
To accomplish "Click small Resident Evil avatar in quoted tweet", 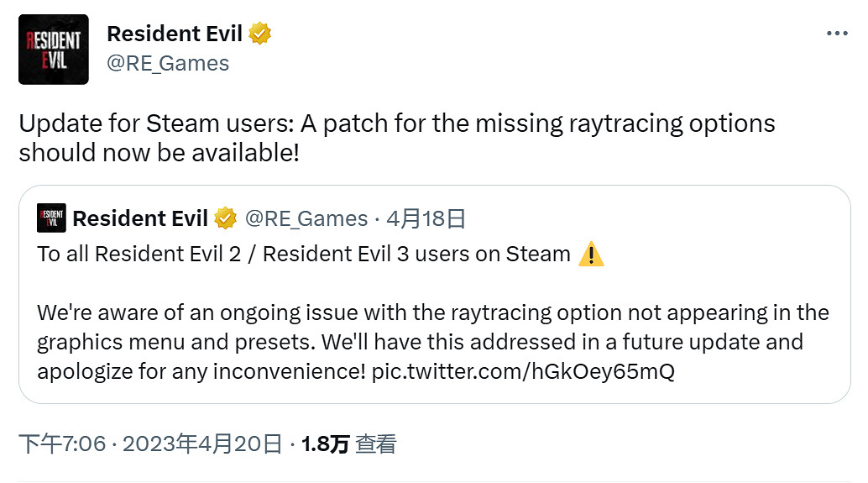I will click(x=51, y=219).
